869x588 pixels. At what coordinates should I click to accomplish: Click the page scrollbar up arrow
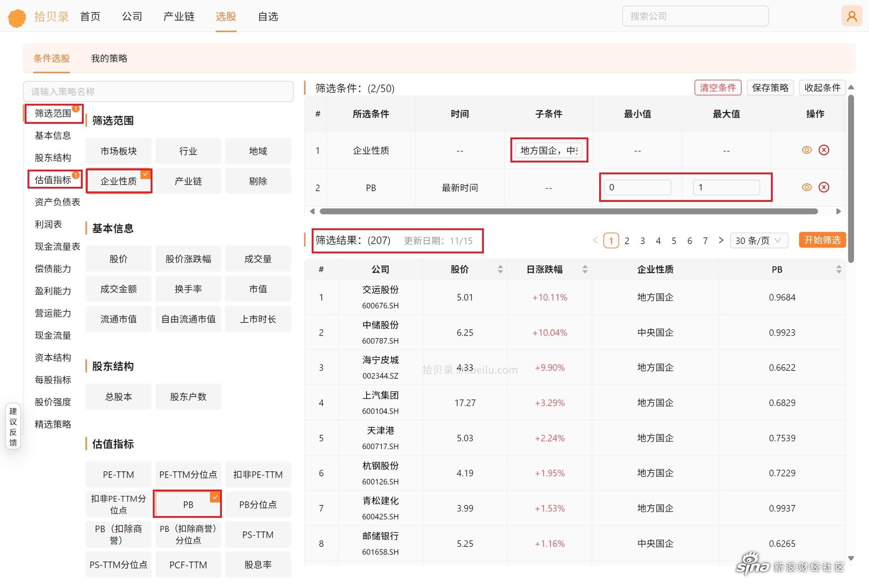click(851, 87)
